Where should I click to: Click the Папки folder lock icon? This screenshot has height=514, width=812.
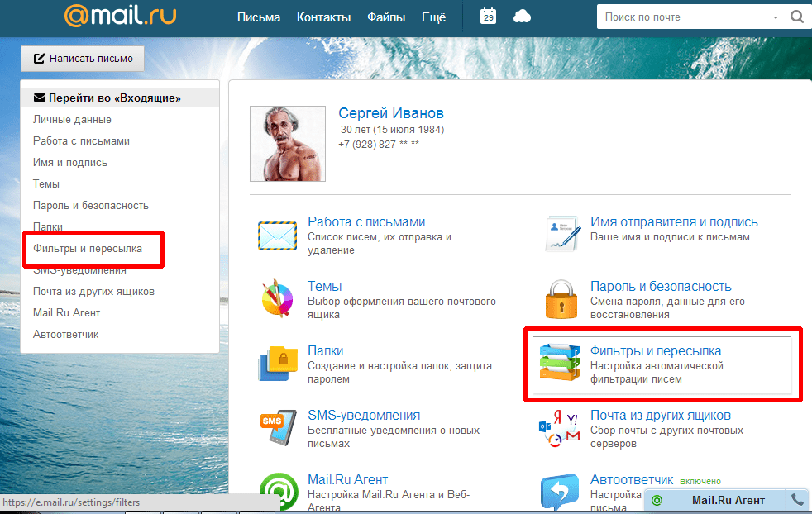(x=277, y=363)
